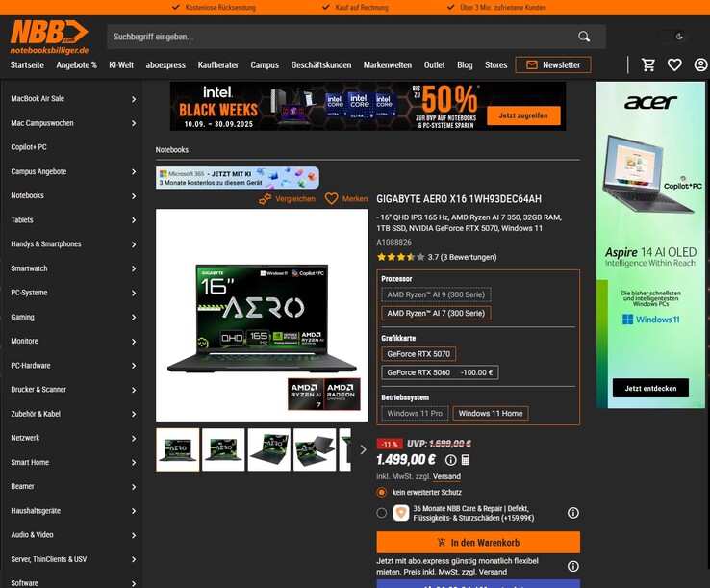Select second product image thumbnail
710x588 pixels.
click(223, 449)
